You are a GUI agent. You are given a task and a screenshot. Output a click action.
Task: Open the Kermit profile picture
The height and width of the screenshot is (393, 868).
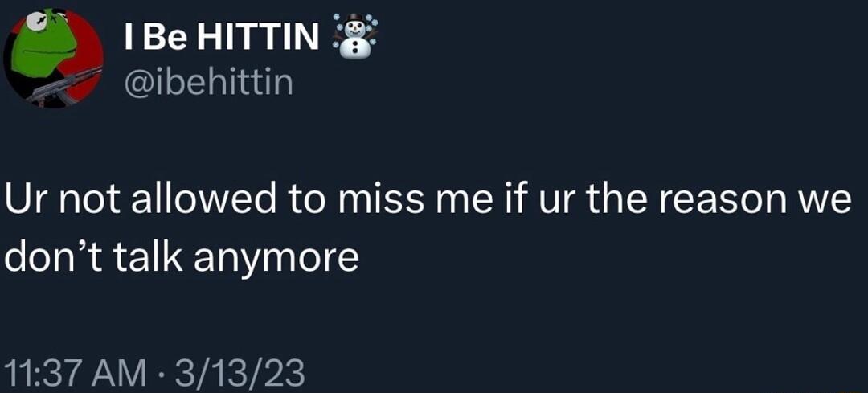(x=54, y=56)
